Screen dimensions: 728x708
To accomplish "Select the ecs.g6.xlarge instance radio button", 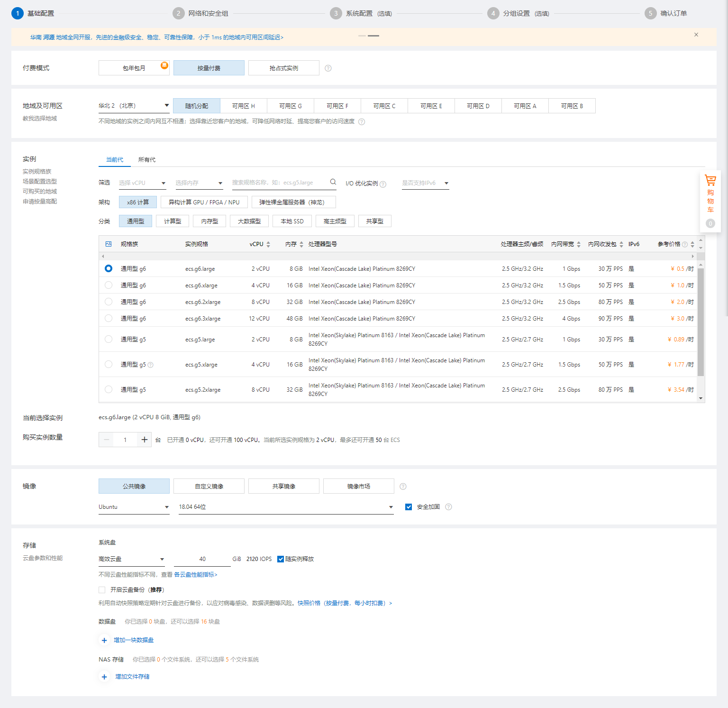I will click(109, 285).
